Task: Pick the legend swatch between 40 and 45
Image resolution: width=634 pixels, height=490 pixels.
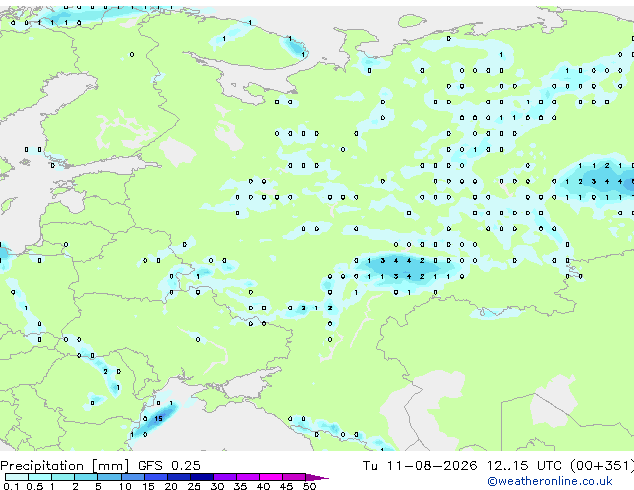Action: coord(271,477)
